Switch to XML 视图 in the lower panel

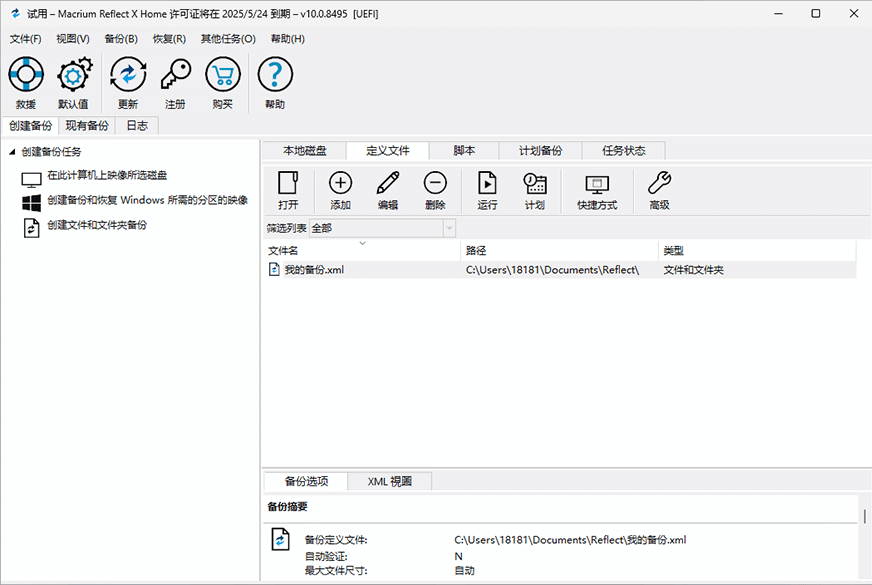pyautogui.click(x=390, y=481)
